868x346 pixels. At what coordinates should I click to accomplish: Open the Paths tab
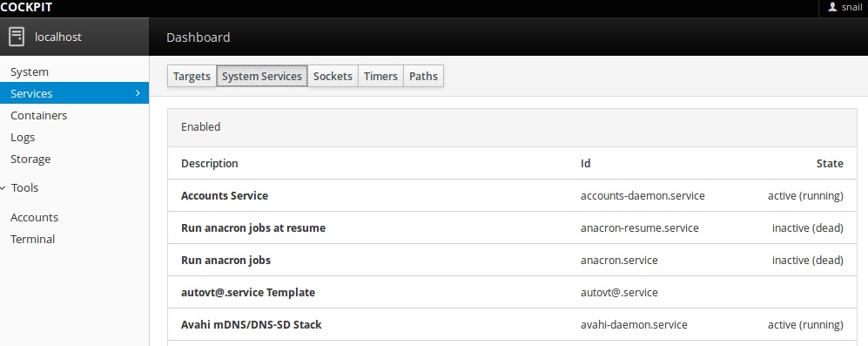pyautogui.click(x=423, y=76)
